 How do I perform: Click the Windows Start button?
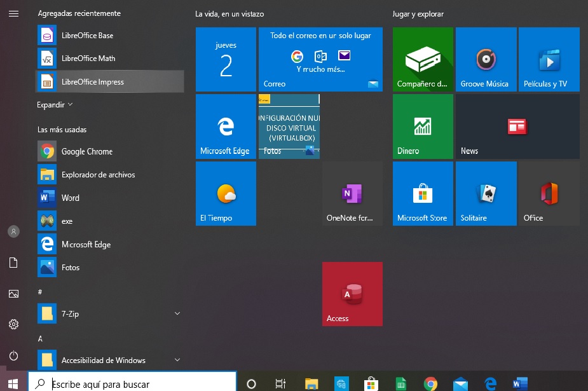(x=13, y=383)
